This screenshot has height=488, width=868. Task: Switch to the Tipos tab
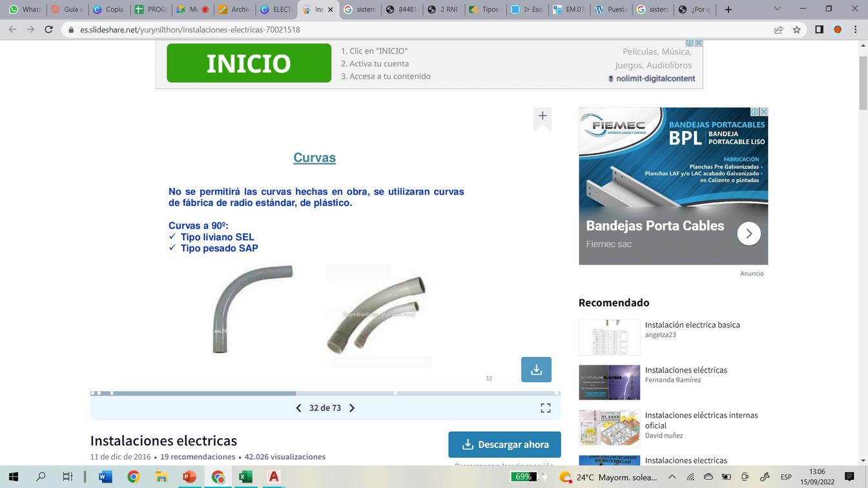[484, 10]
